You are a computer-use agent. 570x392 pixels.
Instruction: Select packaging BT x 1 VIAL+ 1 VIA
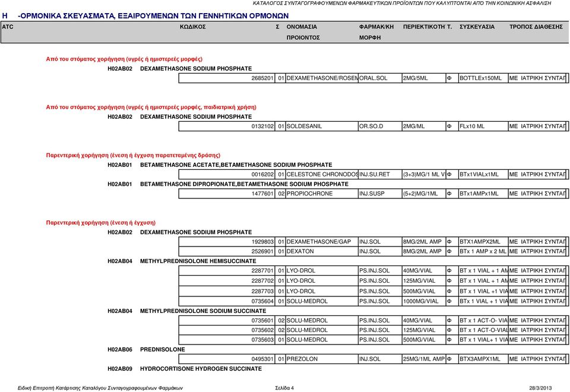(483, 340)
